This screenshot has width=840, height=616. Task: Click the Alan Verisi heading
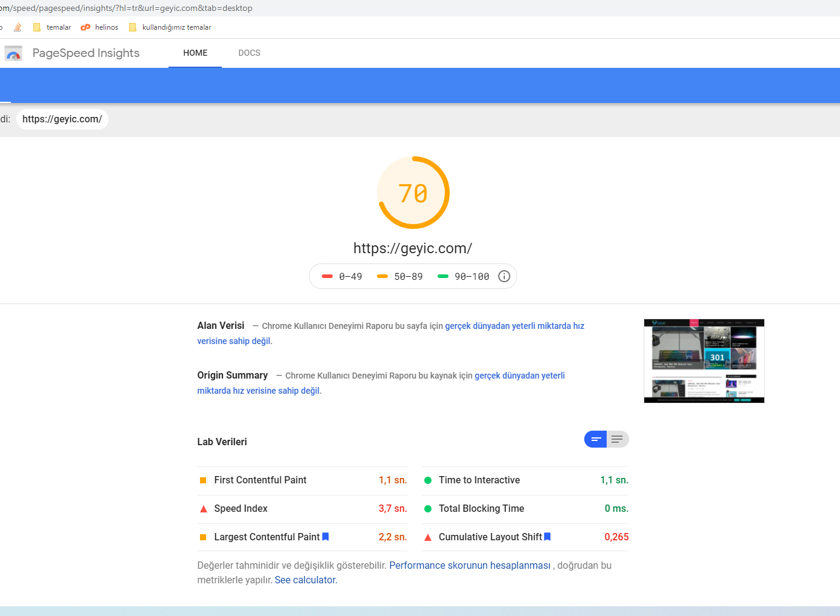(221, 326)
